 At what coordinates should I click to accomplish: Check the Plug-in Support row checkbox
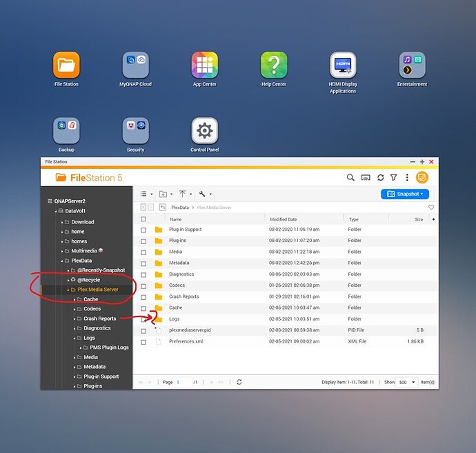pos(143,230)
